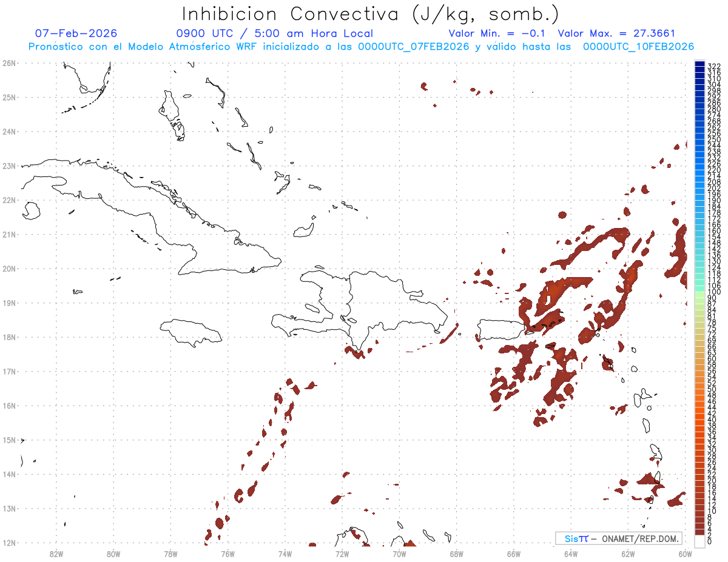Click the Pronóstico con el Modelo WRF line

(x=361, y=47)
